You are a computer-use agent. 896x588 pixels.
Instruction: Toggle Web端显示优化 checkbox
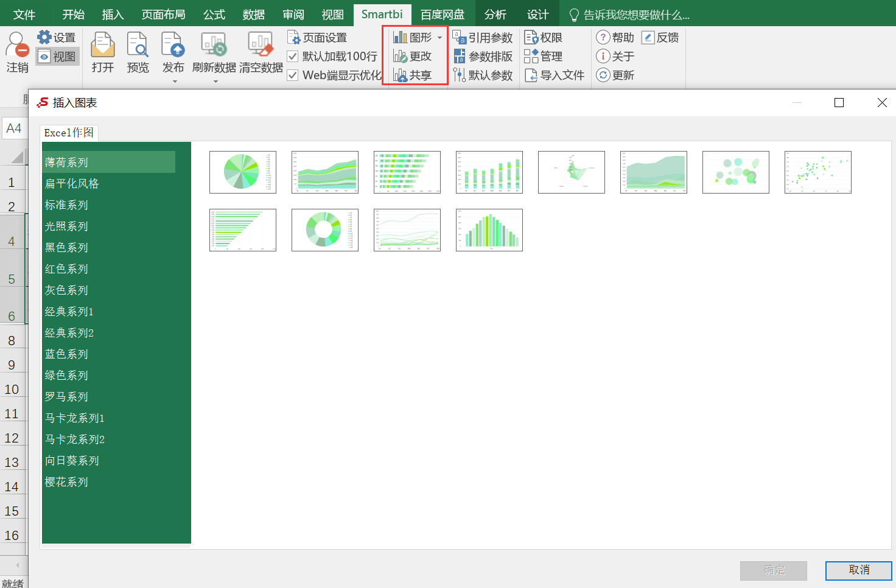point(292,75)
